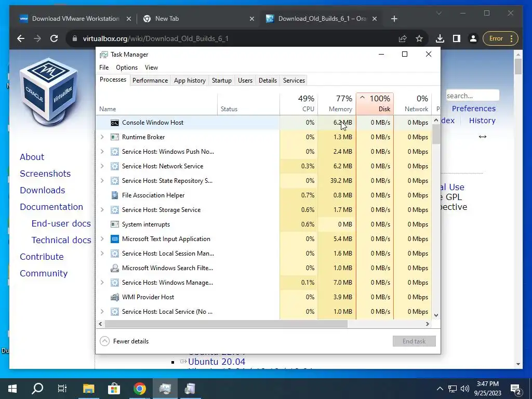Screen dimensions: 532x399
Task: Expand Service Host: Storage Service row
Action: [102, 210]
